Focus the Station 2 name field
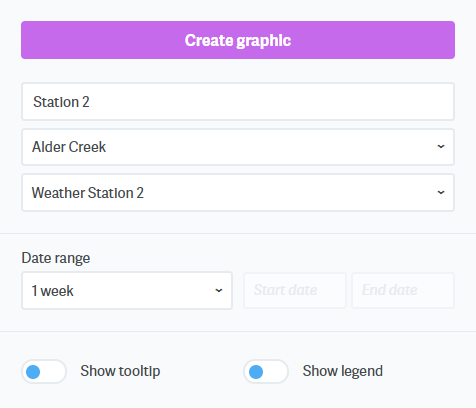The width and height of the screenshot is (476, 408). tap(238, 101)
